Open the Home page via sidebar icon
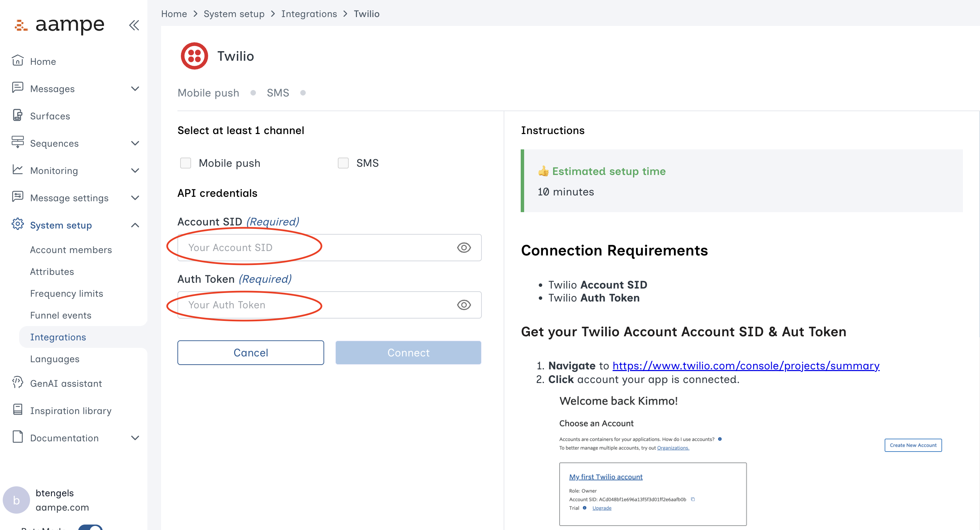Screen dimensions: 980x530 17,61
